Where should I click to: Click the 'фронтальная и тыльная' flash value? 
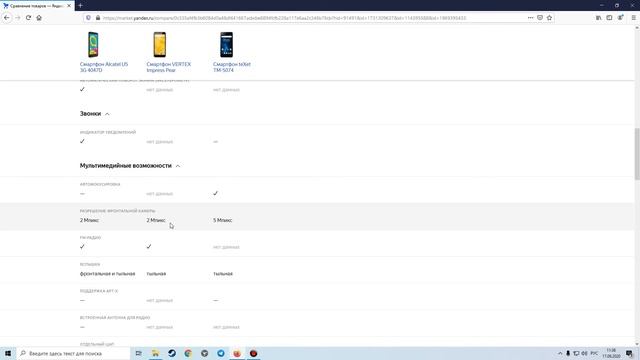click(x=107, y=274)
